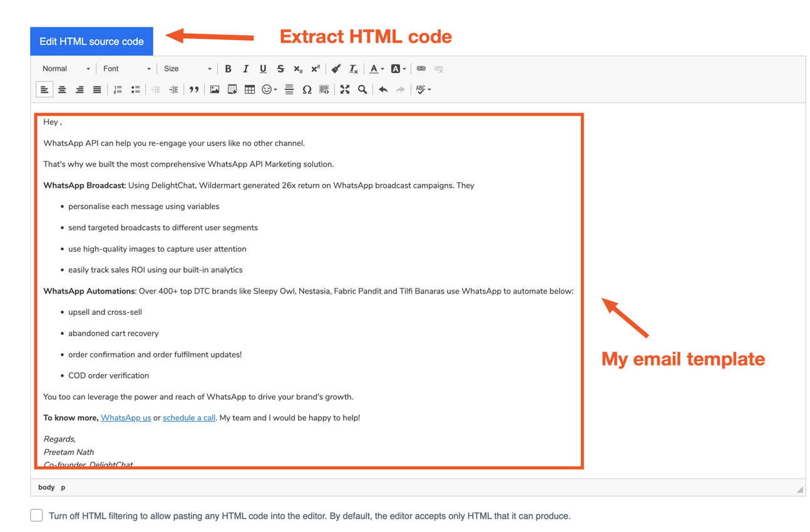Toggle bold formatting in the toolbar
The width and height of the screenshot is (810, 532).
coord(228,69)
